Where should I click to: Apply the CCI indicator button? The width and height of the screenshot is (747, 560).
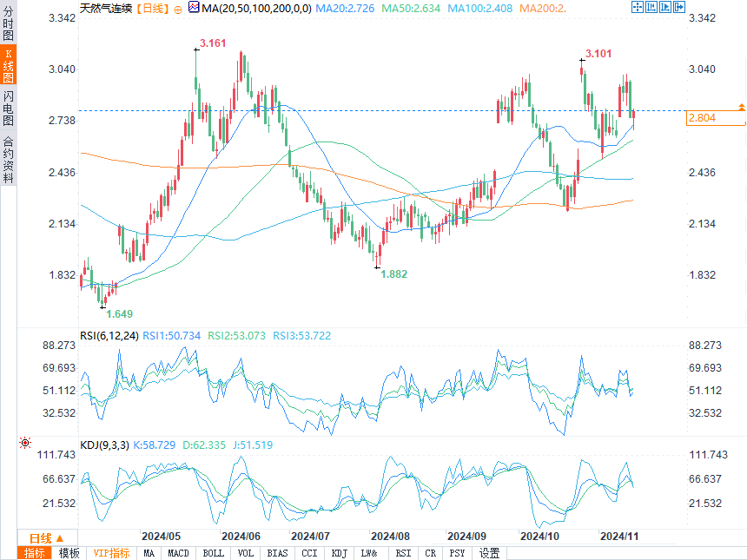pyautogui.click(x=309, y=553)
